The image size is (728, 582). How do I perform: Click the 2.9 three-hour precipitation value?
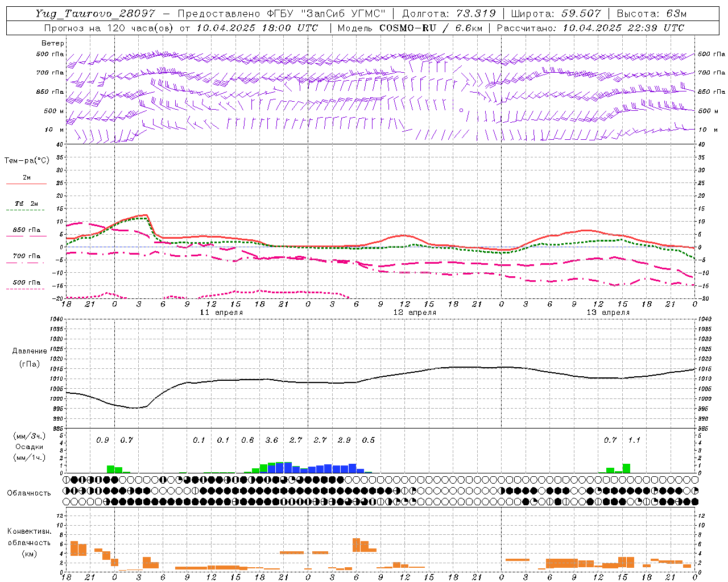pos(344,440)
